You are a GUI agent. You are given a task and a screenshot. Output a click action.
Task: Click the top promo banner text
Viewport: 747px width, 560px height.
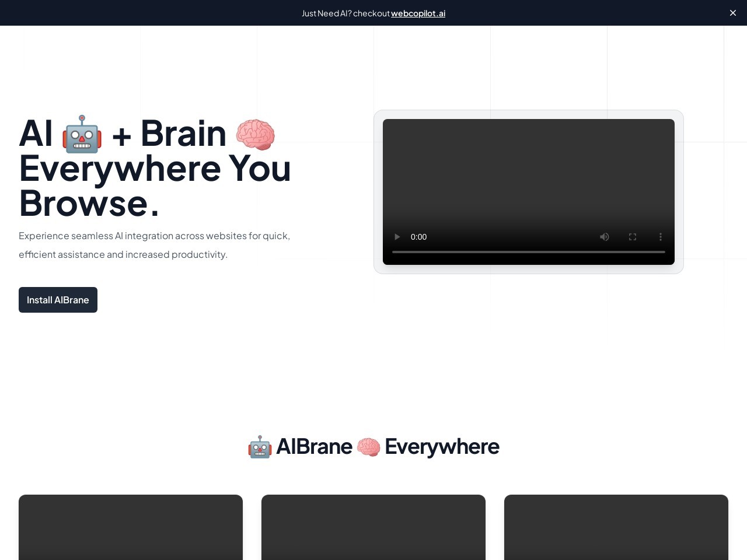(346, 13)
